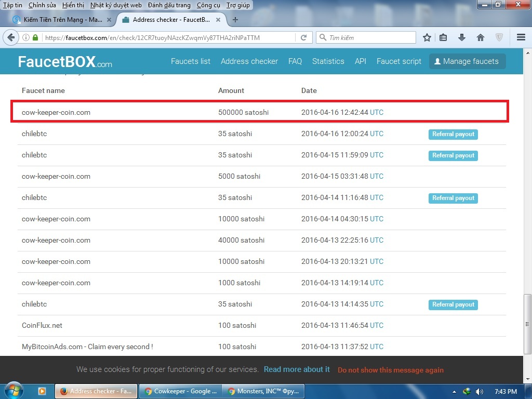532x399 pixels.
Task: Go to home page icon
Action: (481, 37)
